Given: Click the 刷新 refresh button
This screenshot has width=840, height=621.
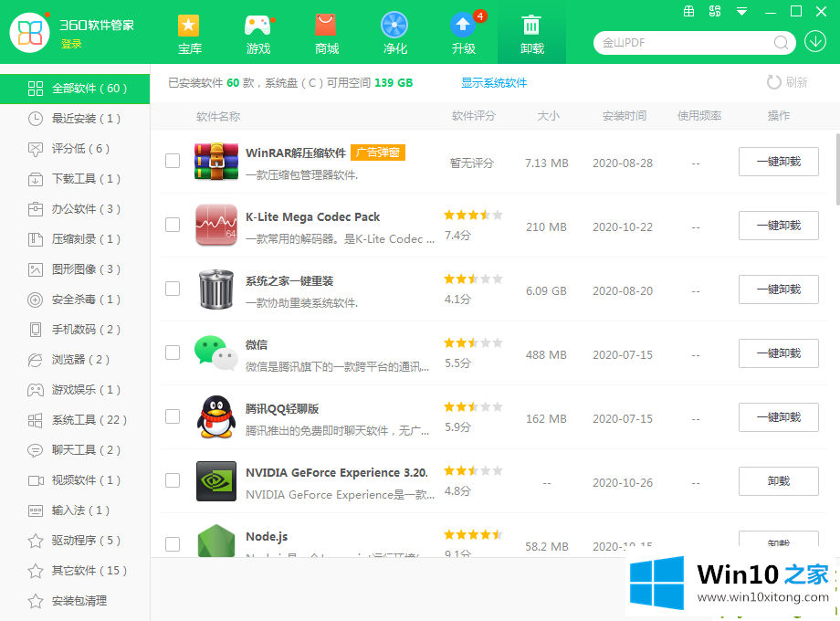Looking at the screenshot, I should (787, 82).
